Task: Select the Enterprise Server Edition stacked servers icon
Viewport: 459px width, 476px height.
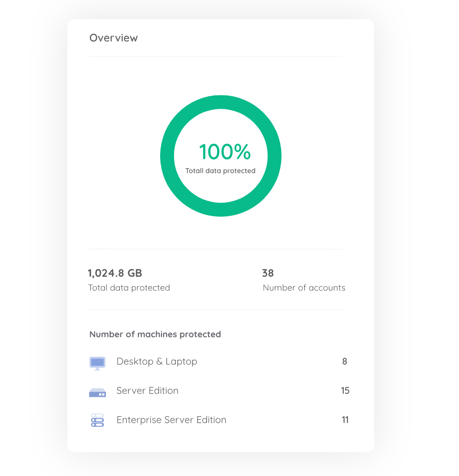Action: [97, 420]
